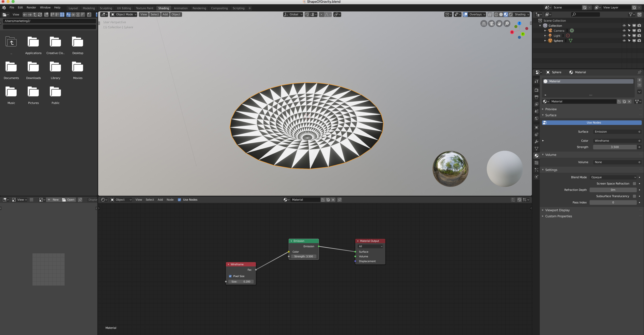Uncheck Use Nodes in node editor
Screen dimensions: 644x335
179,200
